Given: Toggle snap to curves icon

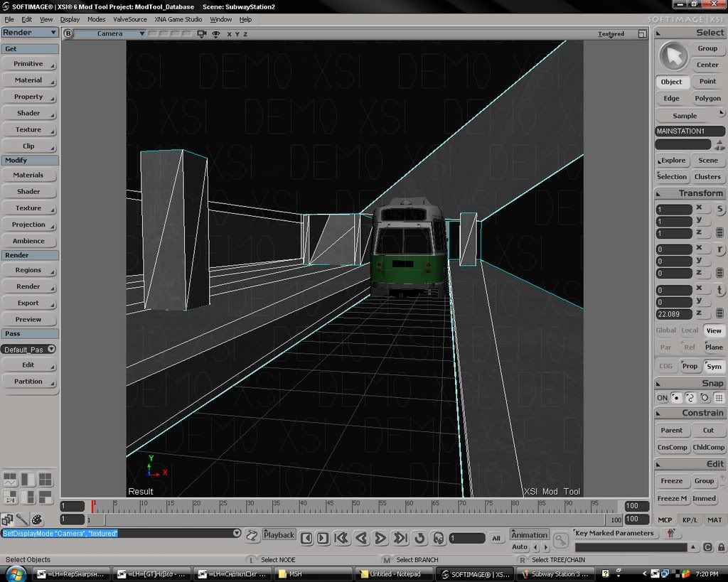Looking at the screenshot, I should [x=690, y=398].
